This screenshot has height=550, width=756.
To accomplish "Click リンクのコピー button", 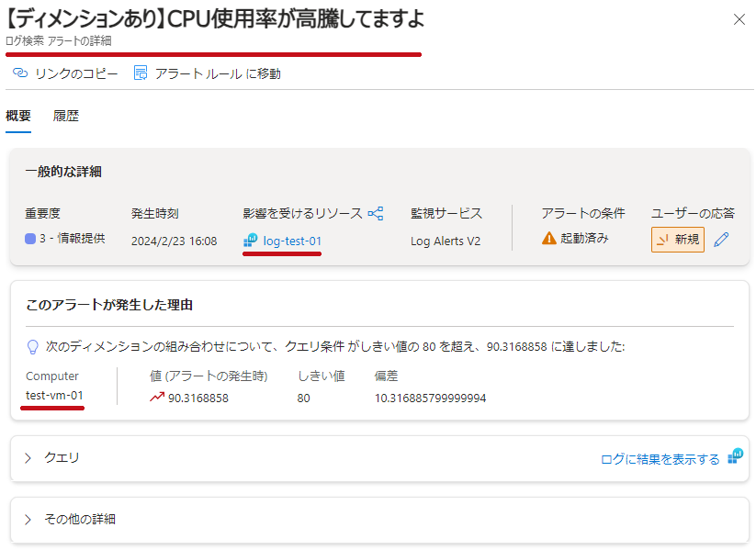I will point(65,73).
